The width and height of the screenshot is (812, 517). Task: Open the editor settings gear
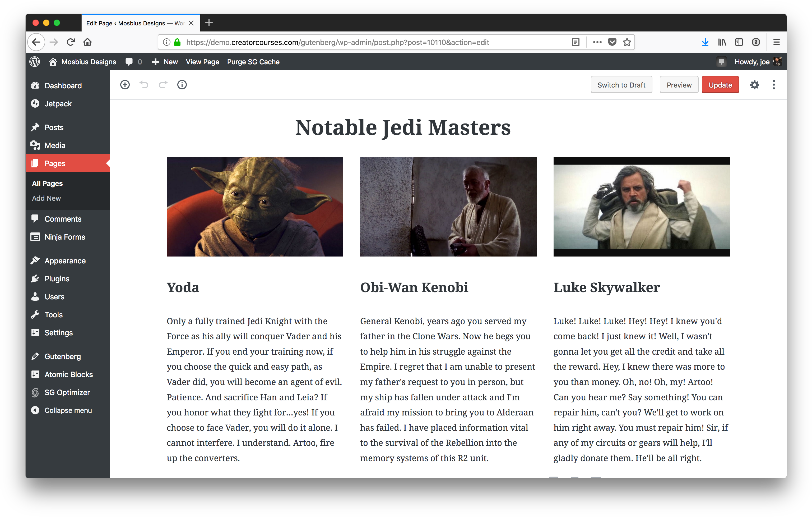click(754, 84)
